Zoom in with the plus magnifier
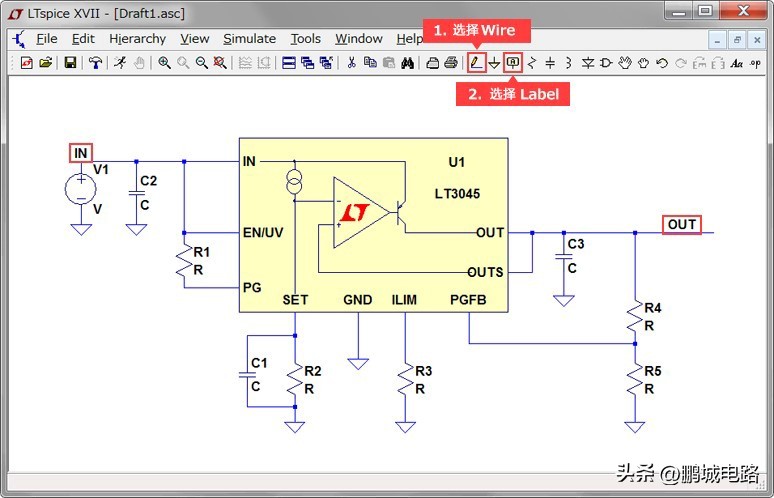Image resolution: width=774 pixels, height=498 pixels. tap(164, 63)
